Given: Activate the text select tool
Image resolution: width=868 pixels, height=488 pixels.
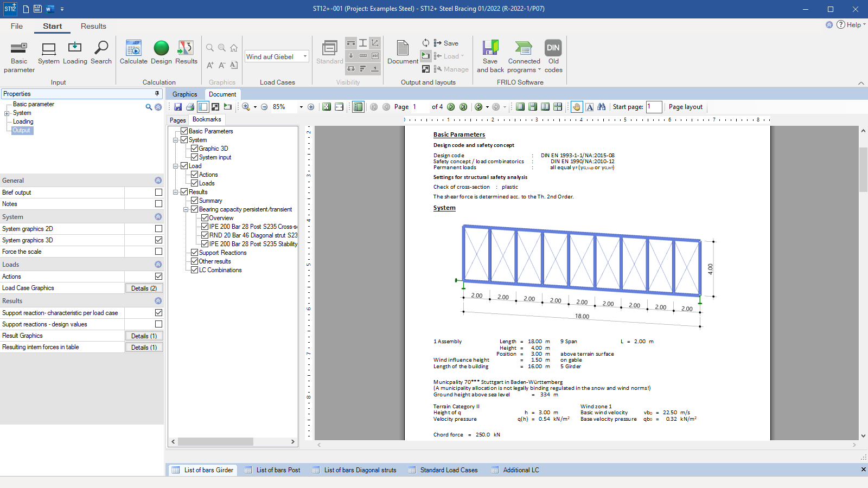Looking at the screenshot, I should pyautogui.click(x=589, y=107).
